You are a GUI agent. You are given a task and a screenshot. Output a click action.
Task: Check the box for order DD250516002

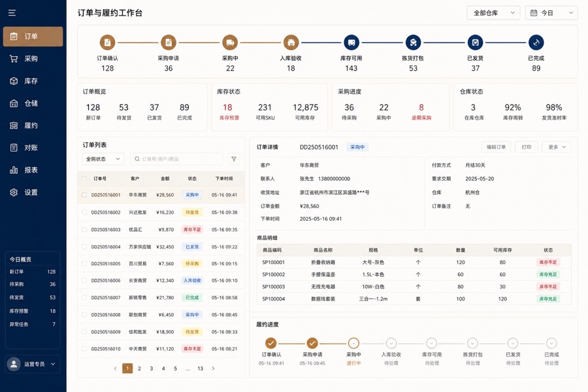[x=84, y=212]
